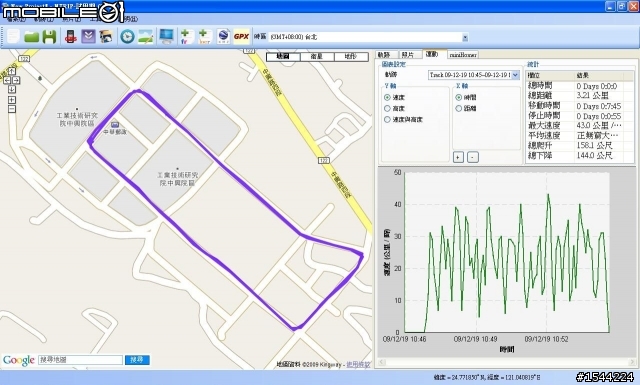Open the 使用條款 terms link on map

pyautogui.click(x=358, y=364)
